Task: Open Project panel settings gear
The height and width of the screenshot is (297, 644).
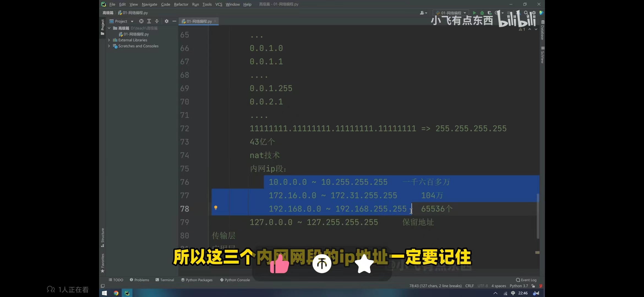Action: [x=167, y=21]
